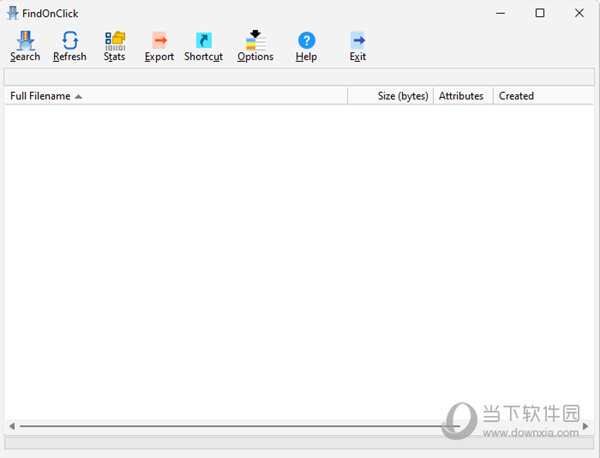The height and width of the screenshot is (458, 600).
Task: Sort by the Size (bytes) column
Action: coord(390,96)
